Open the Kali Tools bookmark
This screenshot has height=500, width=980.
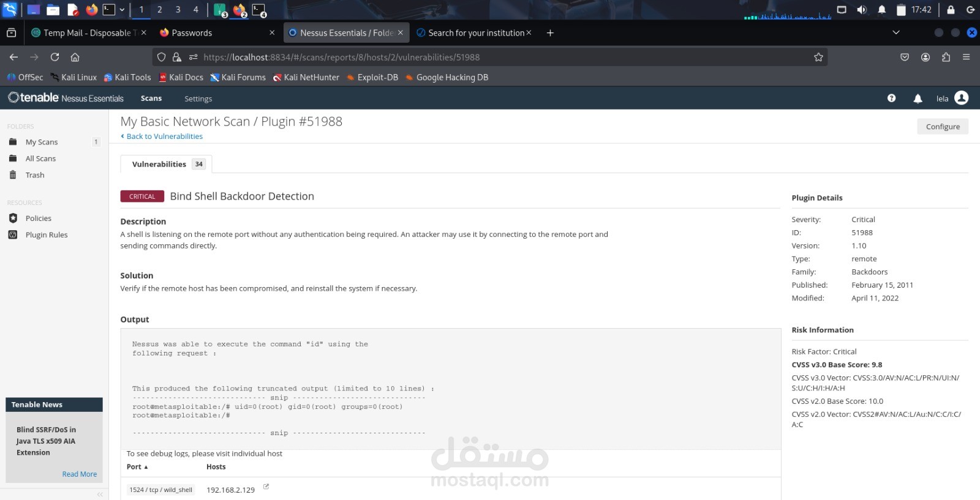[x=127, y=77]
